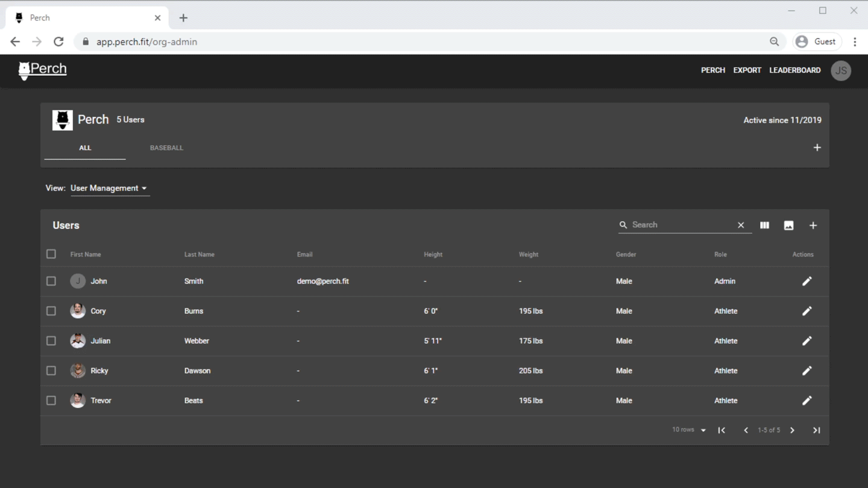This screenshot has width=868, height=488.
Task: Open the browser zoom magnifier icon
Action: tap(774, 42)
